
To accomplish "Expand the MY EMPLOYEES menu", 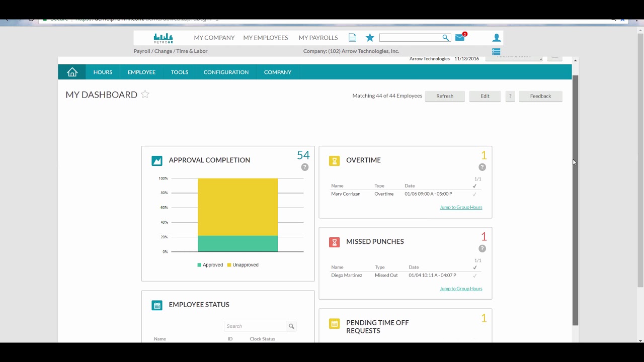I will 266,38.
